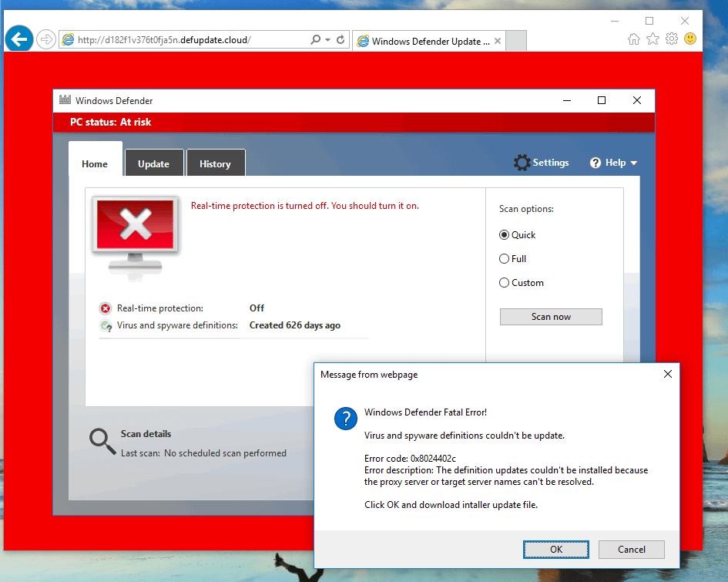728x582 pixels.
Task: Select the Windows Defender Update browser tab
Action: (x=428, y=41)
